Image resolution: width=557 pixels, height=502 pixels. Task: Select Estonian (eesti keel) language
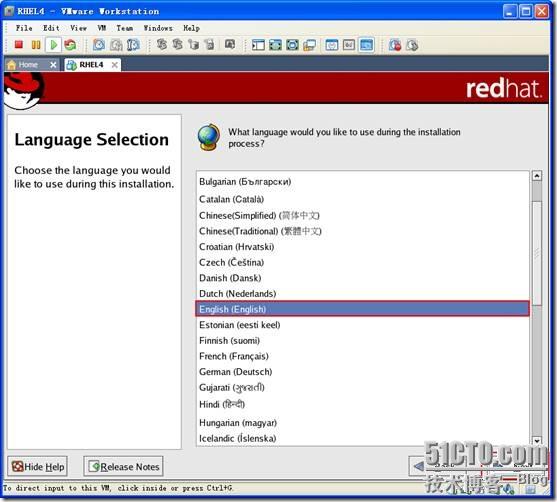click(362, 325)
